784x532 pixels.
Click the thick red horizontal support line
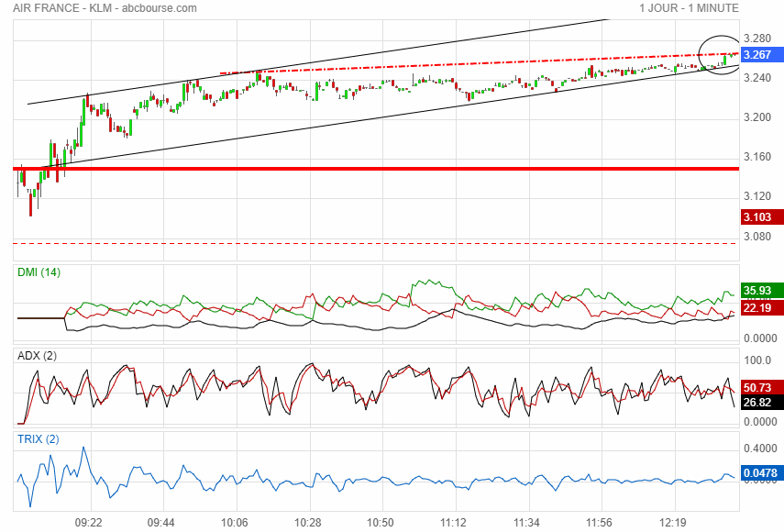coord(367,169)
